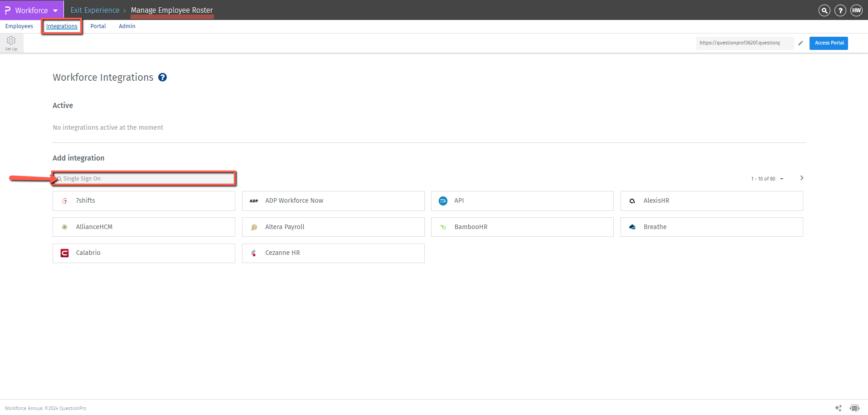Click the BambooHR logo icon
This screenshot has width=868, height=415.
(x=443, y=227)
